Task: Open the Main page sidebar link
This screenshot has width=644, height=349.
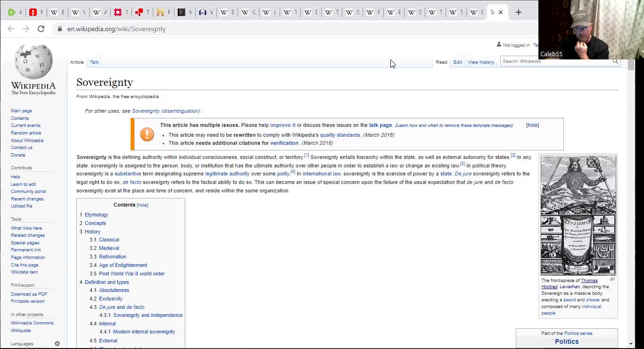Action: [x=21, y=111]
